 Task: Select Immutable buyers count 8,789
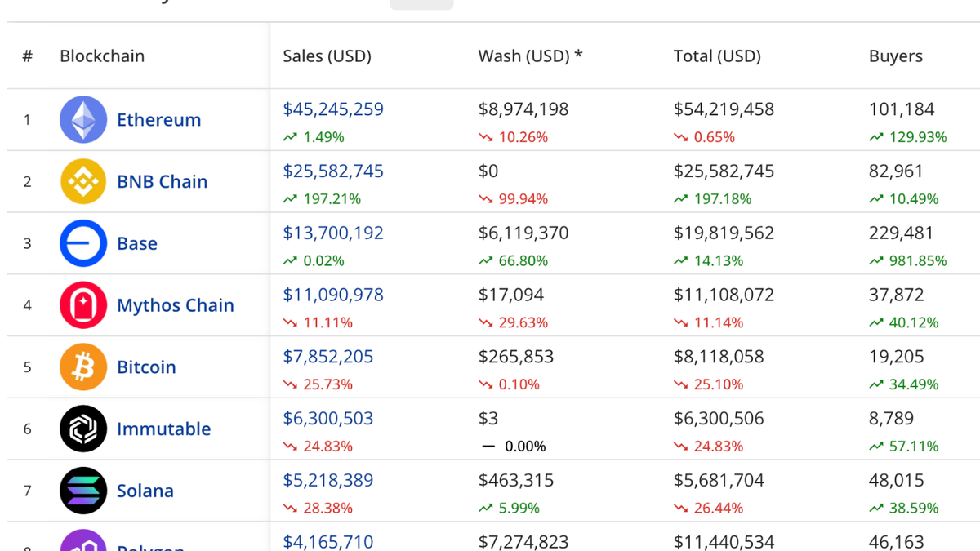point(892,418)
